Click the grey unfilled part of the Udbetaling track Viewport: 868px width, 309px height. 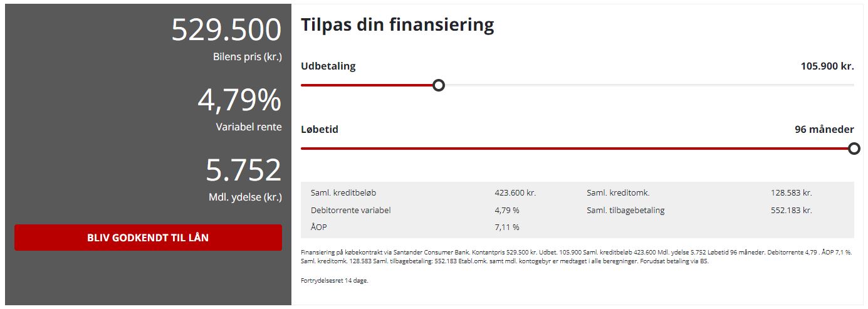coord(646,85)
